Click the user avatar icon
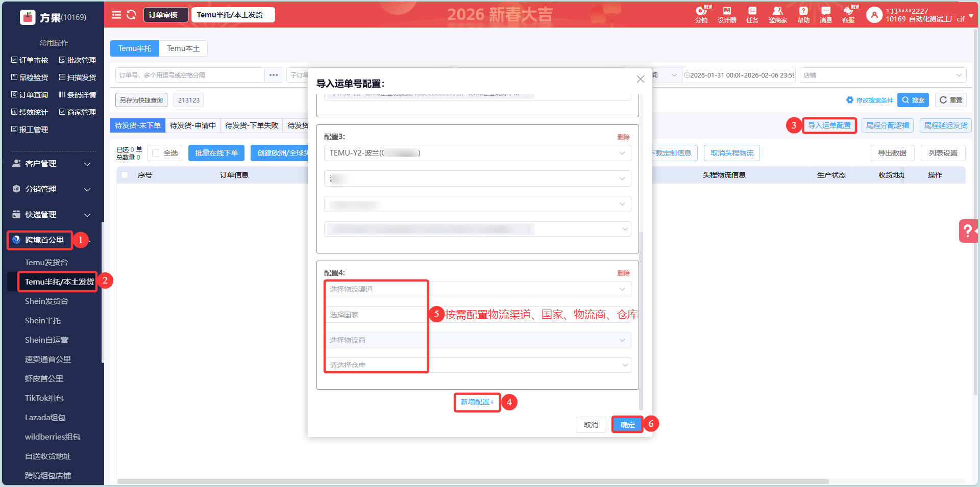This screenshot has height=487, width=980. (x=874, y=15)
